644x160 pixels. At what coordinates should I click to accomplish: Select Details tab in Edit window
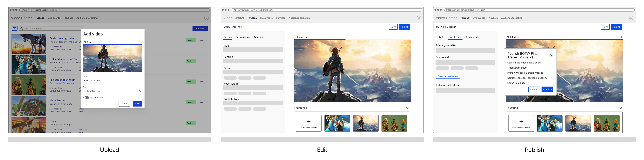coord(228,37)
